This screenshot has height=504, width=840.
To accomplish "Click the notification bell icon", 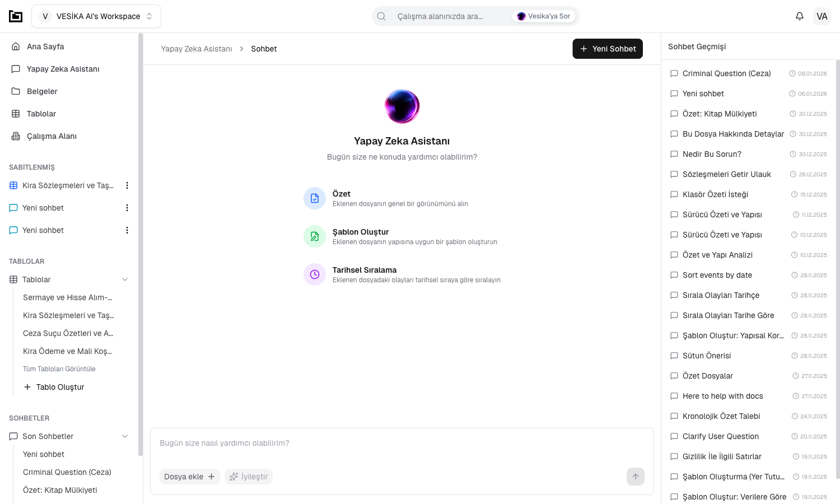I will [x=799, y=16].
